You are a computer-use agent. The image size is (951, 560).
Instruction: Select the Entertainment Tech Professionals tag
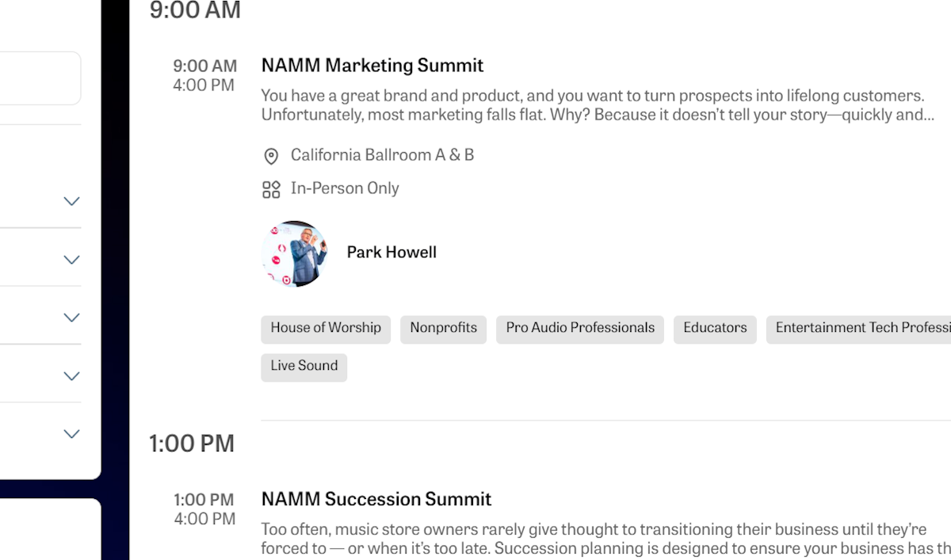point(860,329)
